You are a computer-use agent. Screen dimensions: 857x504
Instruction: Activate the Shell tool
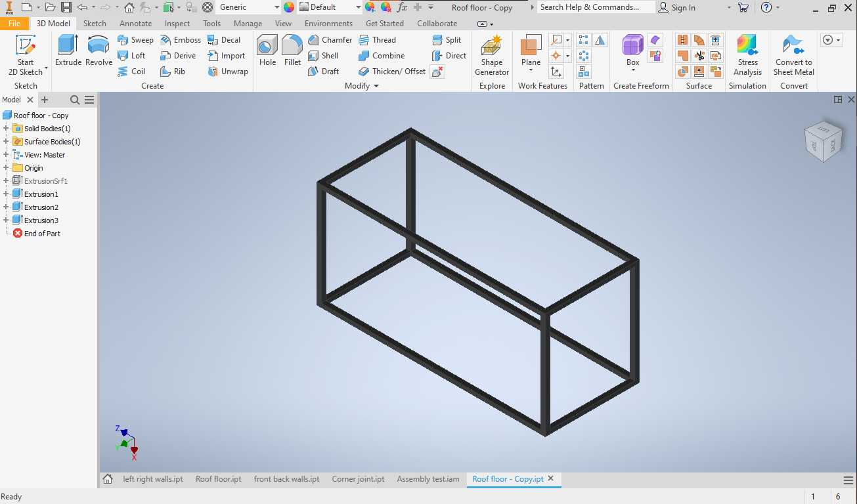[323, 56]
